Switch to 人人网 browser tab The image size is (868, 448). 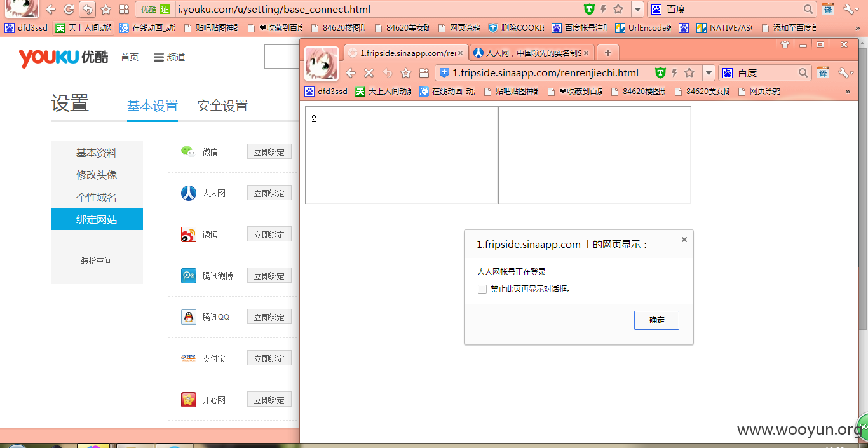[x=532, y=53]
